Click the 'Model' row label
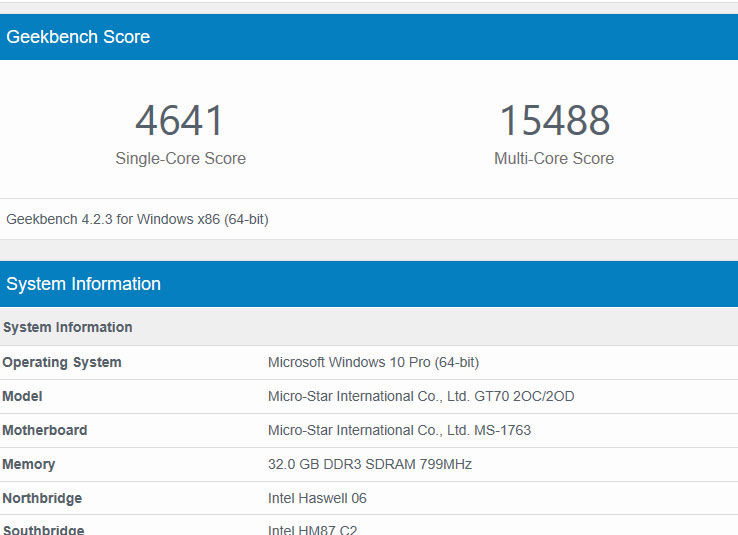 click(x=22, y=396)
